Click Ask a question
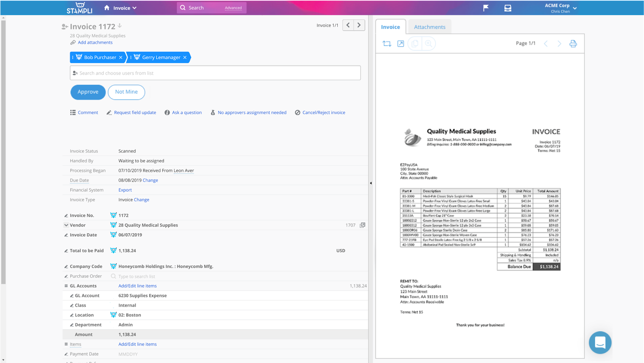644x363 pixels. click(x=187, y=113)
